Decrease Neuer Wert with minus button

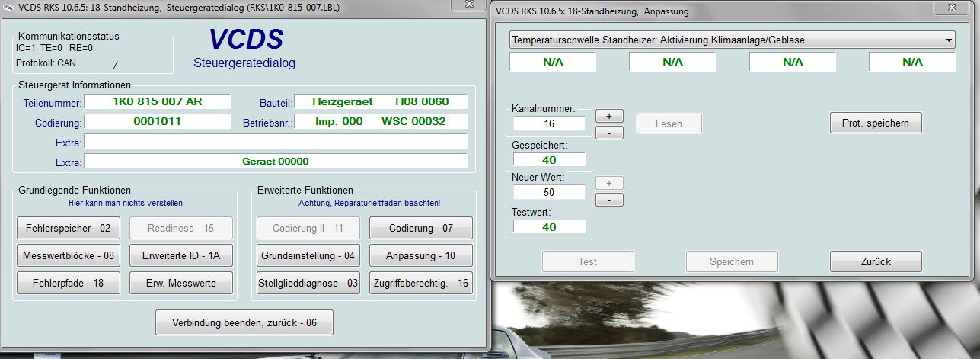tap(609, 200)
